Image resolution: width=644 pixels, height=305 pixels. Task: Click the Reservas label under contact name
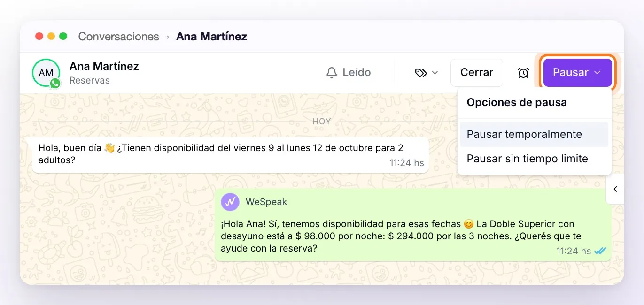[x=89, y=80]
